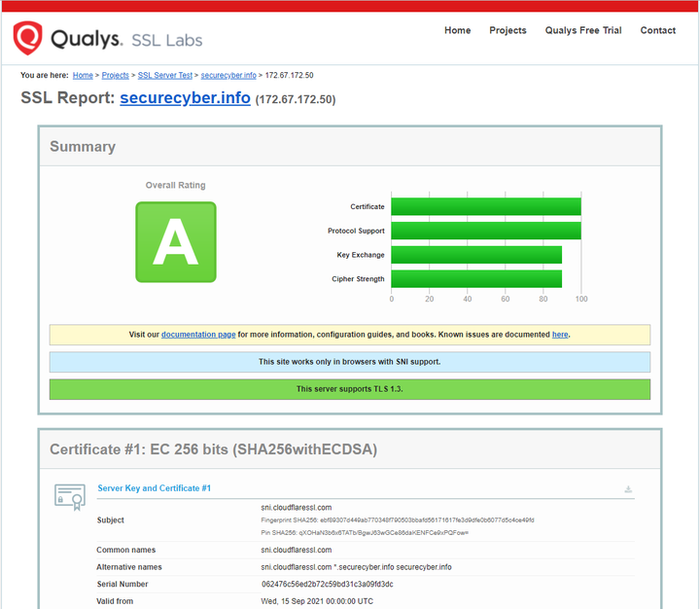Click the Cipher Strength score bar
Viewport: 700px width, 609px height.
click(x=476, y=279)
